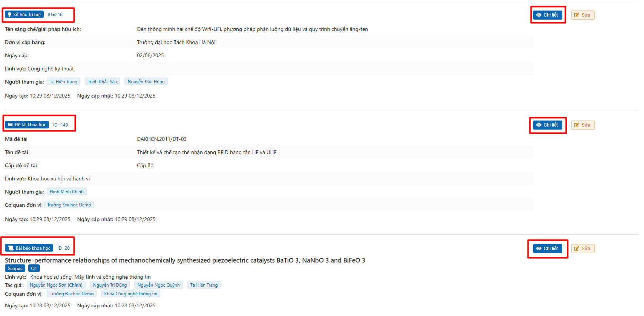Screen dimensions: 644x316
Task: Open Chi tiết for record ID=216
Action: tap(547, 15)
